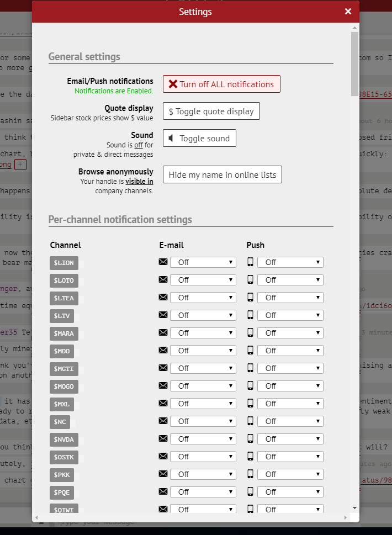Click the horizontal scrollbar right arrow
392x535 pixels.
[x=346, y=517]
